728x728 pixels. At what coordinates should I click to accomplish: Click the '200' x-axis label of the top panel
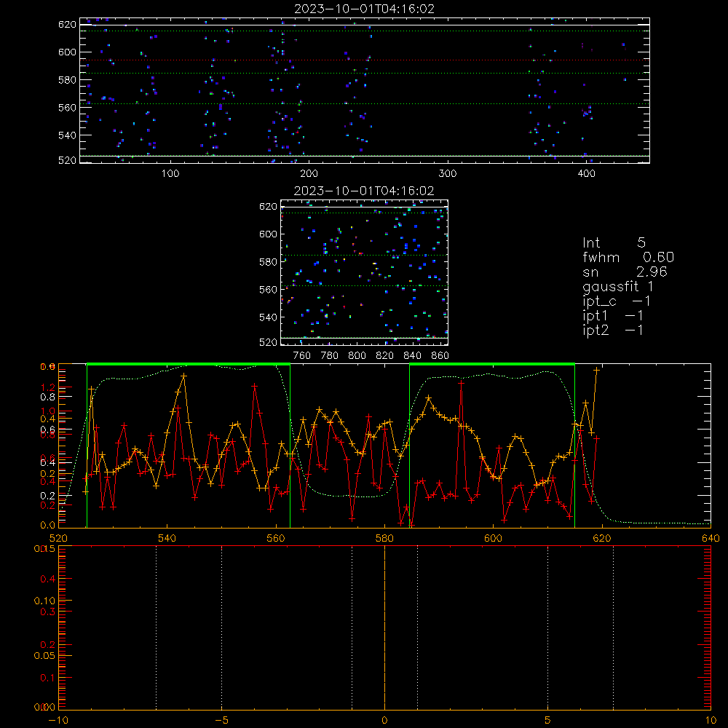[x=309, y=174]
